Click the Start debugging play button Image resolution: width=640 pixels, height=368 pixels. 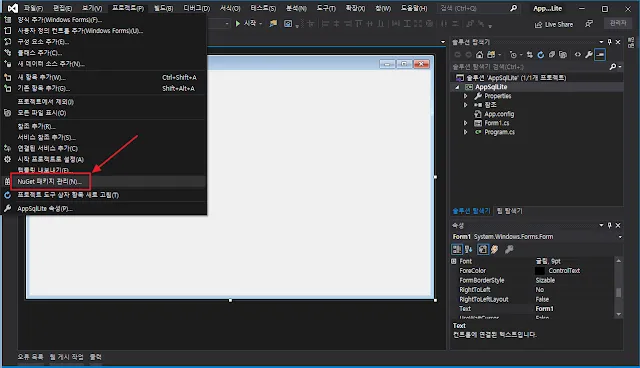(238, 24)
